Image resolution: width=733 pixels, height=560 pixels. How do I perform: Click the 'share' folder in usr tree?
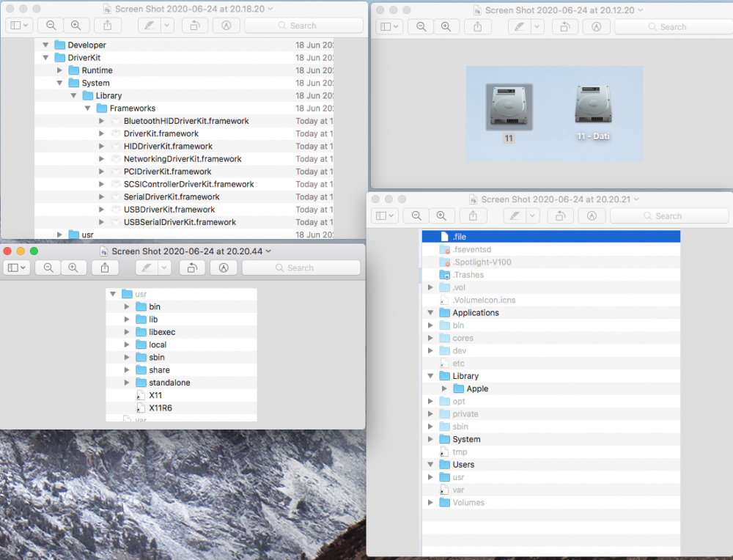point(159,369)
